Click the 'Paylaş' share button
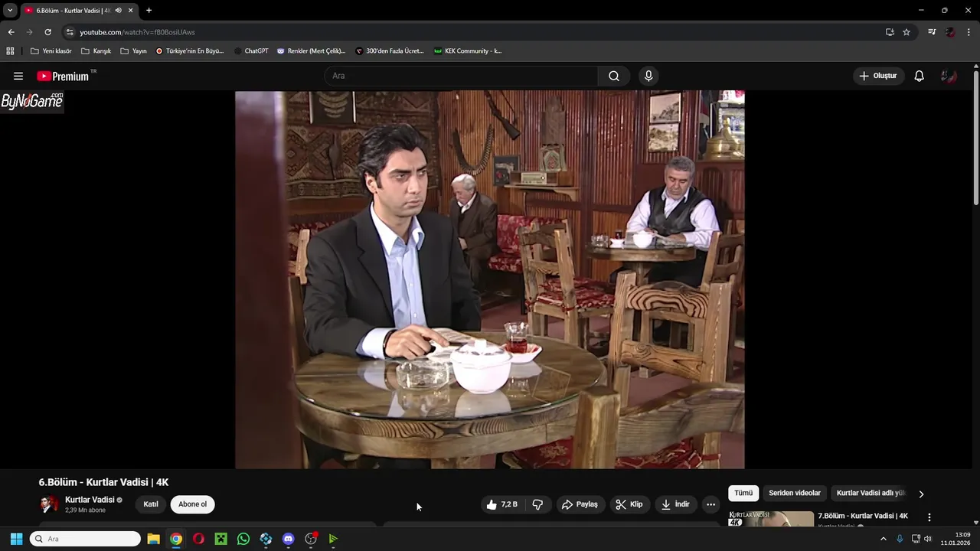The width and height of the screenshot is (980, 551). point(580,504)
